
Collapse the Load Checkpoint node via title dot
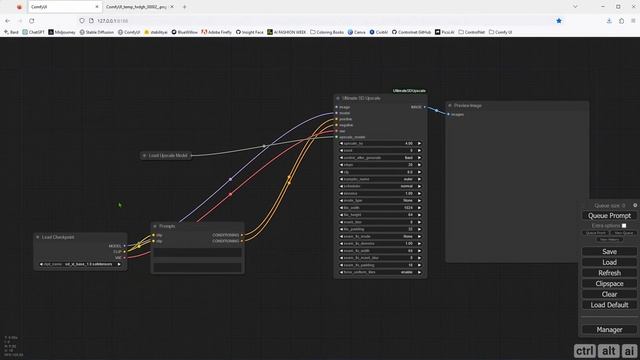tap(38, 237)
